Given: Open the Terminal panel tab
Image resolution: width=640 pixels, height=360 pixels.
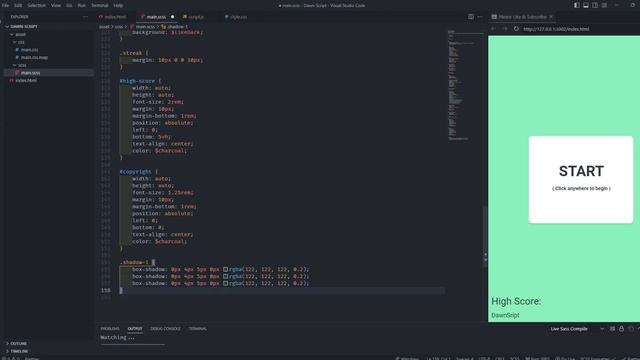Looking at the screenshot, I should click(x=198, y=329).
